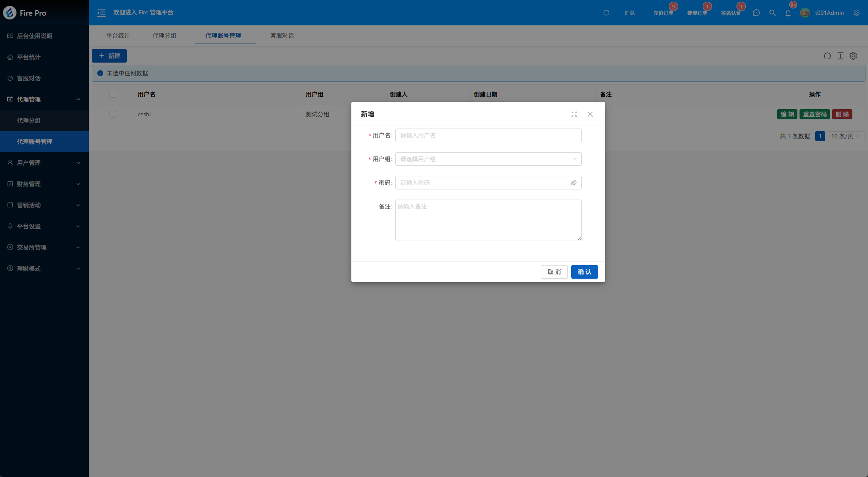Screen dimensions: 868x477
Task: Open the header settings gear next to t001Admin
Action: (x=856, y=13)
